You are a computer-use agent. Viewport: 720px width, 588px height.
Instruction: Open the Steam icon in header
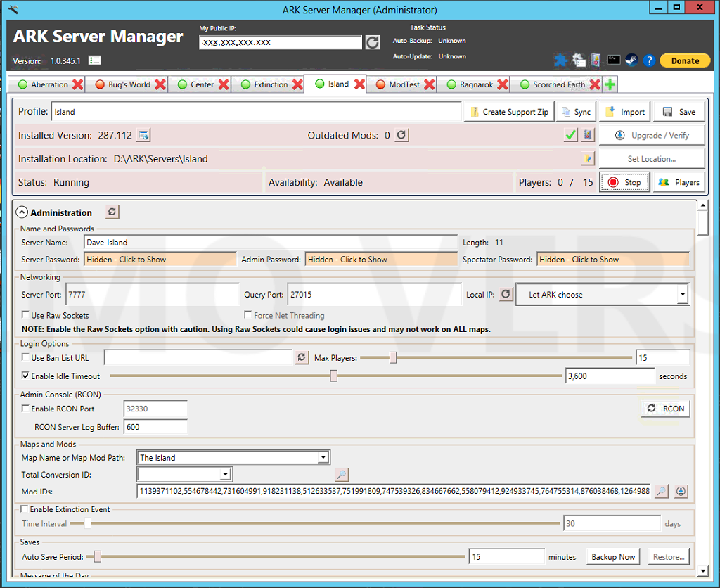coord(632,60)
